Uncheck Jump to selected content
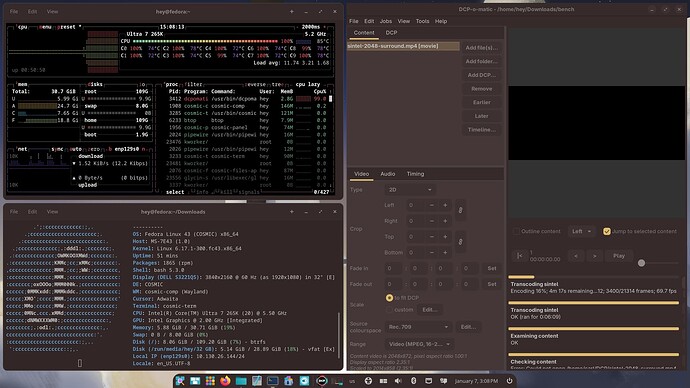This screenshot has height=388, width=690. 607,231
